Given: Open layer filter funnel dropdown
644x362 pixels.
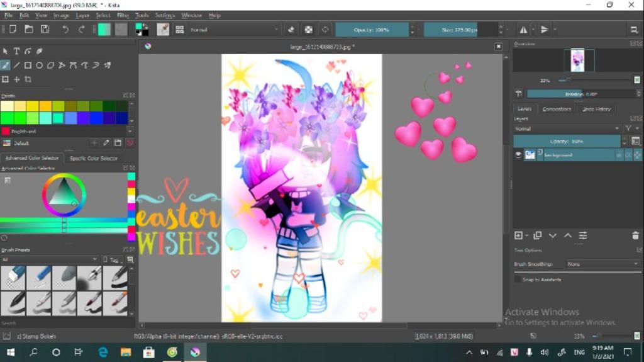Looking at the screenshot, I should point(631,129).
